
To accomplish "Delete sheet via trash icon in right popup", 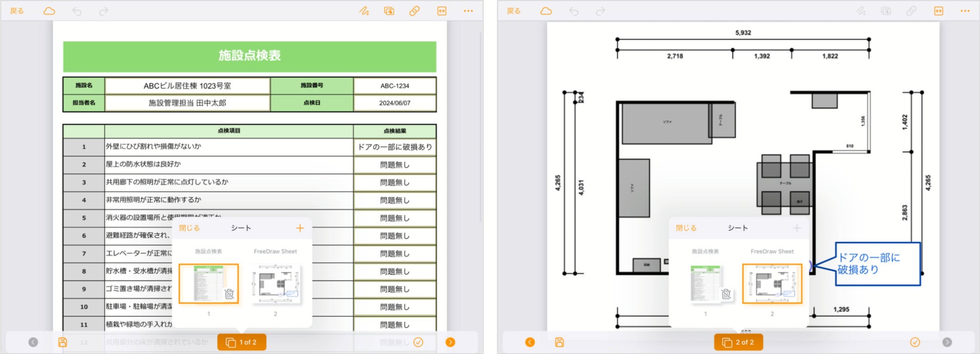I will point(726,294).
